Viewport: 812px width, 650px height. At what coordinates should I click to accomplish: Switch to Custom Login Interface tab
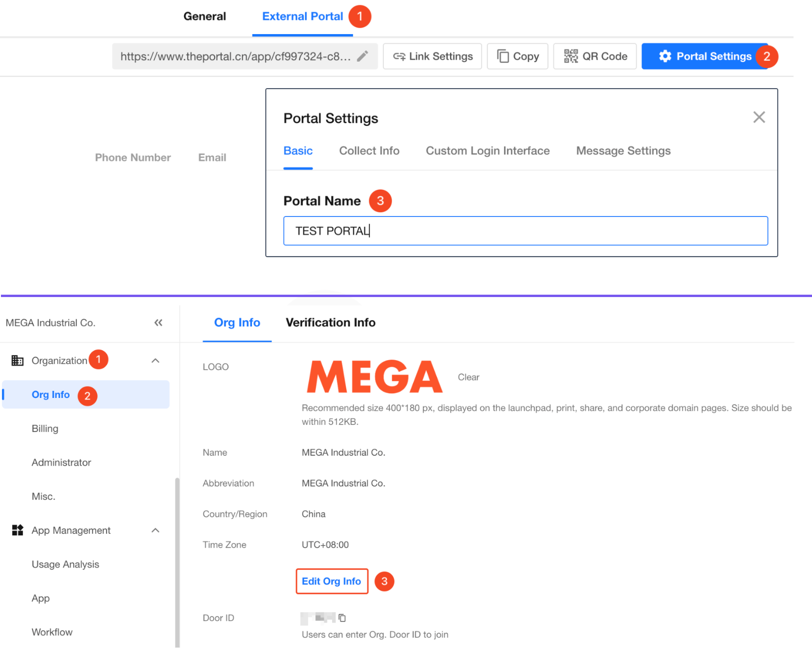(487, 151)
